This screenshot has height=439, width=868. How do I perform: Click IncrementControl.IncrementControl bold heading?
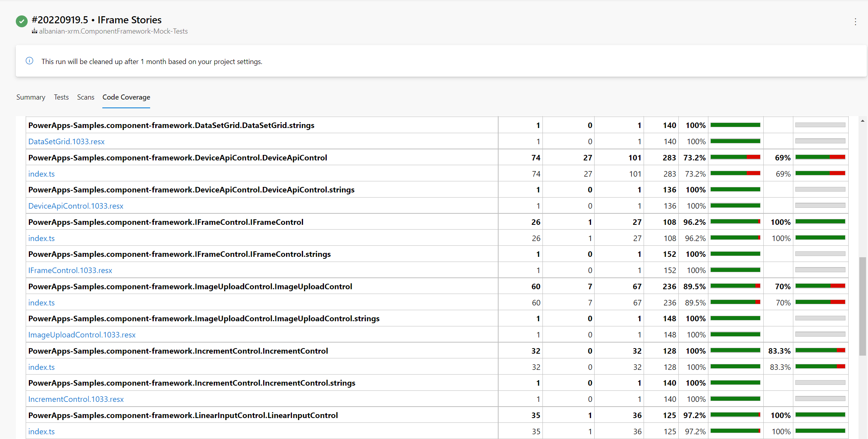178,351
